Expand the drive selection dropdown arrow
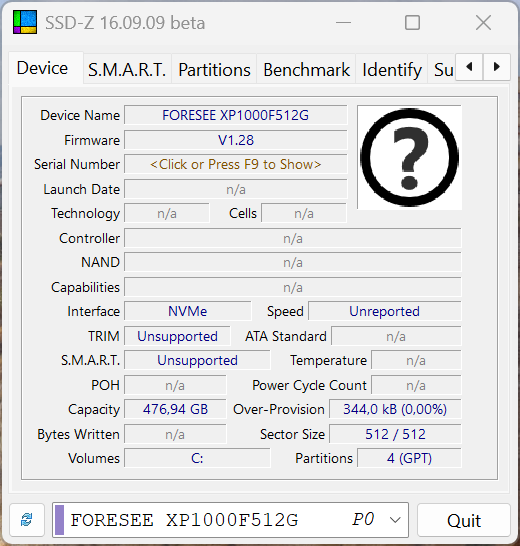 coord(395,520)
